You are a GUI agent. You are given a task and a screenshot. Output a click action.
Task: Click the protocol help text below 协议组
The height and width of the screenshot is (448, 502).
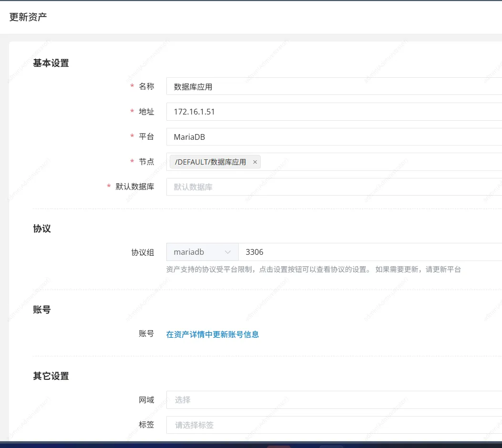[x=313, y=270]
